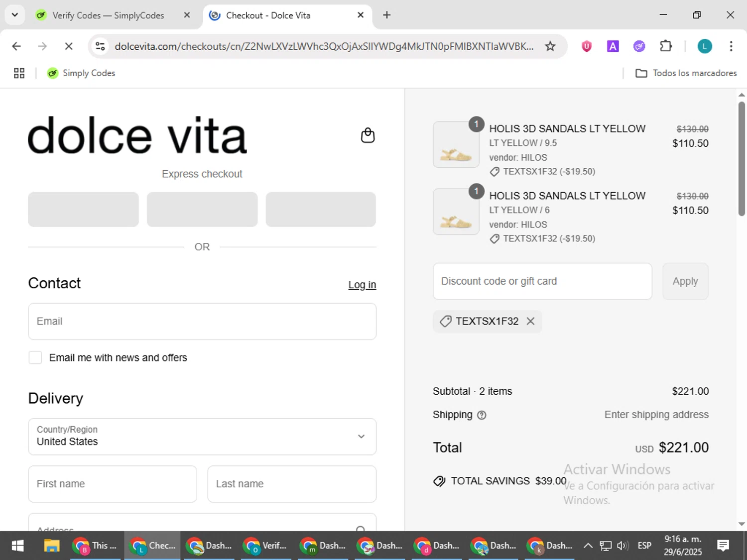Viewport: 747px width, 560px height.
Task: Open Todos los marcadores folder
Action: coord(686,73)
